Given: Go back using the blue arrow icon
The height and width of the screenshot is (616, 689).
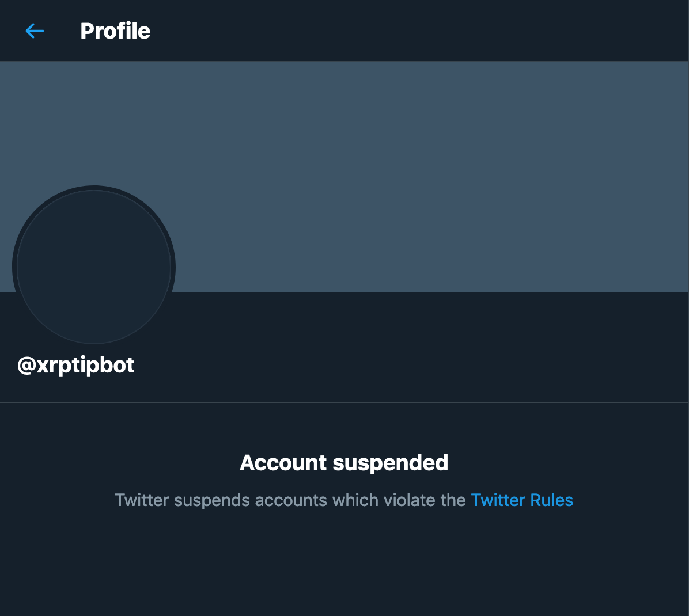Looking at the screenshot, I should 35,31.
